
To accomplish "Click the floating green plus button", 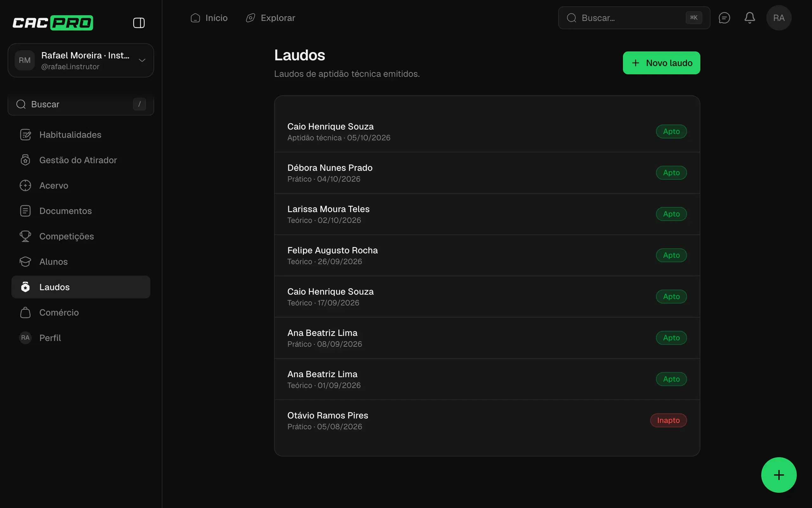I will coord(778,475).
